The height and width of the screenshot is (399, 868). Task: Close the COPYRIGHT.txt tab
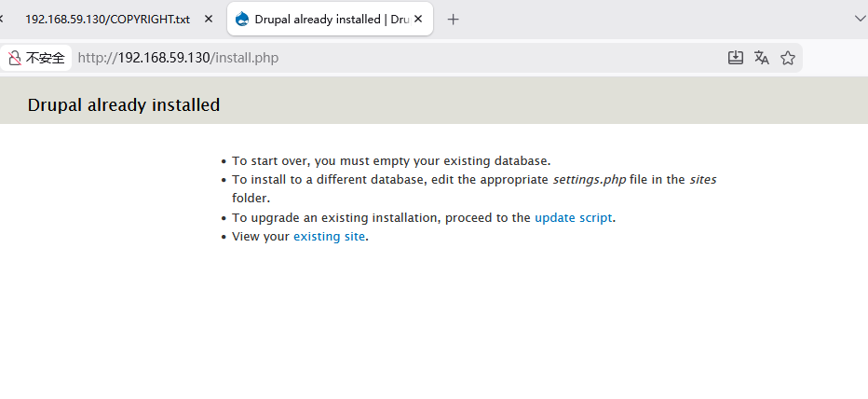209,19
